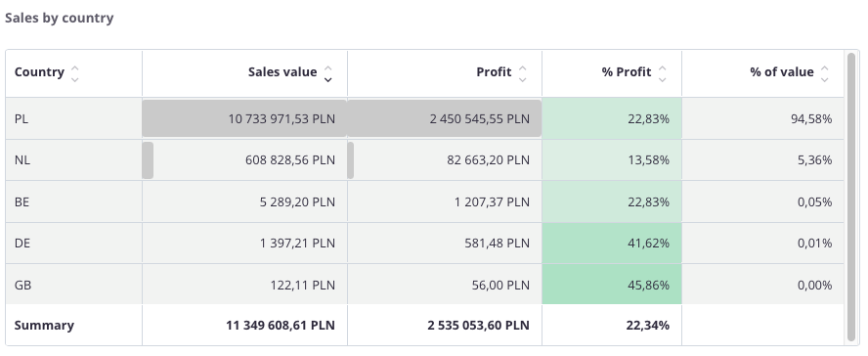Click the 0,00% of value cell
Screen dimensions: 868x356
(x=762, y=285)
